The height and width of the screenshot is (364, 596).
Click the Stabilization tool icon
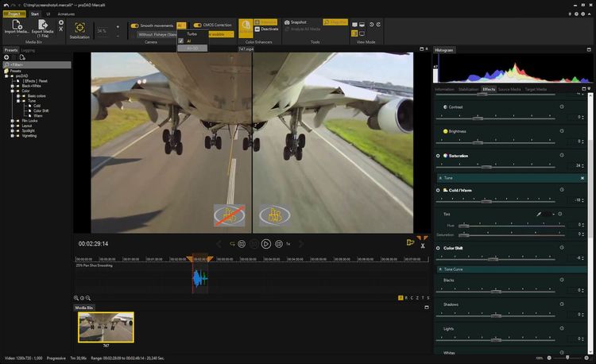(x=79, y=27)
